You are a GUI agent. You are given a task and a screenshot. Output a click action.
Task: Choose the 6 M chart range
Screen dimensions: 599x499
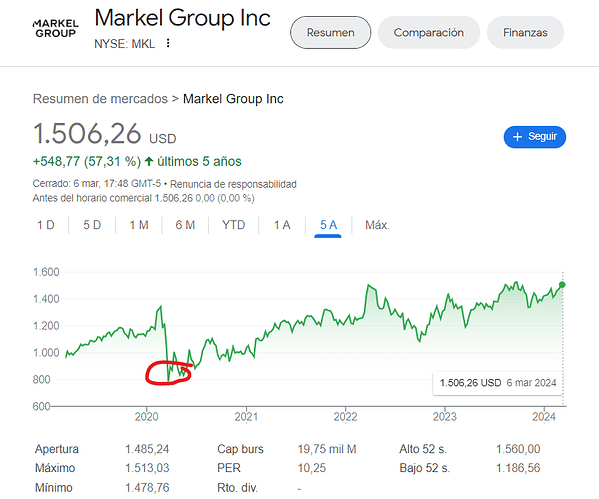click(185, 225)
